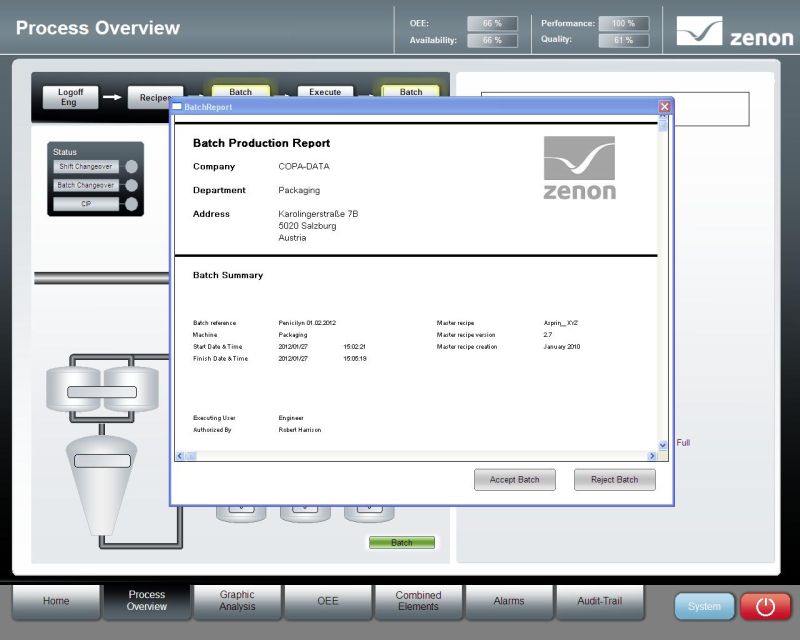The width and height of the screenshot is (800, 640).
Task: Click the red power button icon
Action: pyautogui.click(x=765, y=606)
